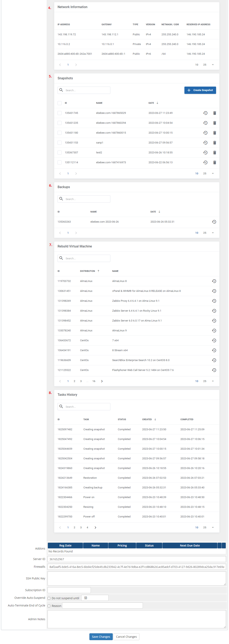Rebuild with Zabbix Server 6.4 on Rocky Linux

(214, 311)
